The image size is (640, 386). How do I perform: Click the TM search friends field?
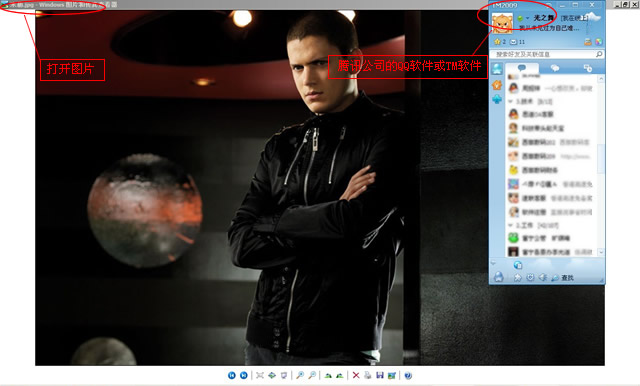tap(543, 54)
